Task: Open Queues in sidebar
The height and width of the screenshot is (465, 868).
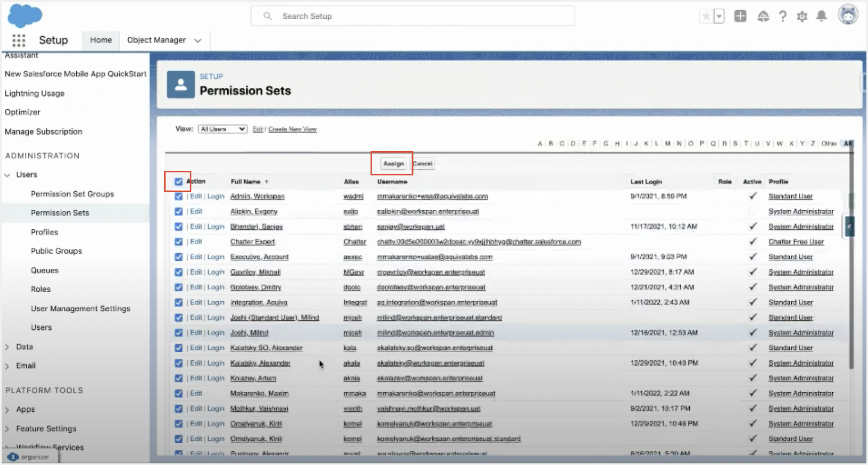Action: (x=44, y=270)
